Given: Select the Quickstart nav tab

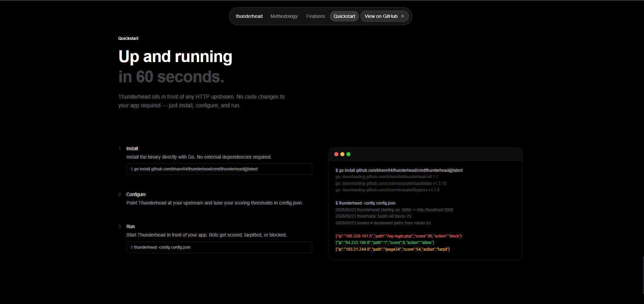Looking at the screenshot, I should [344, 16].
